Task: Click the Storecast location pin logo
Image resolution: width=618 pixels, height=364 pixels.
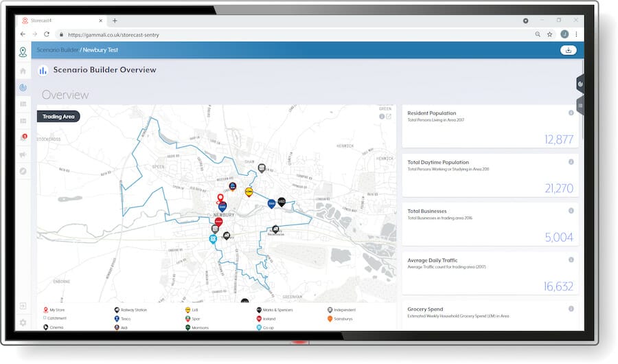Action: [x=23, y=52]
